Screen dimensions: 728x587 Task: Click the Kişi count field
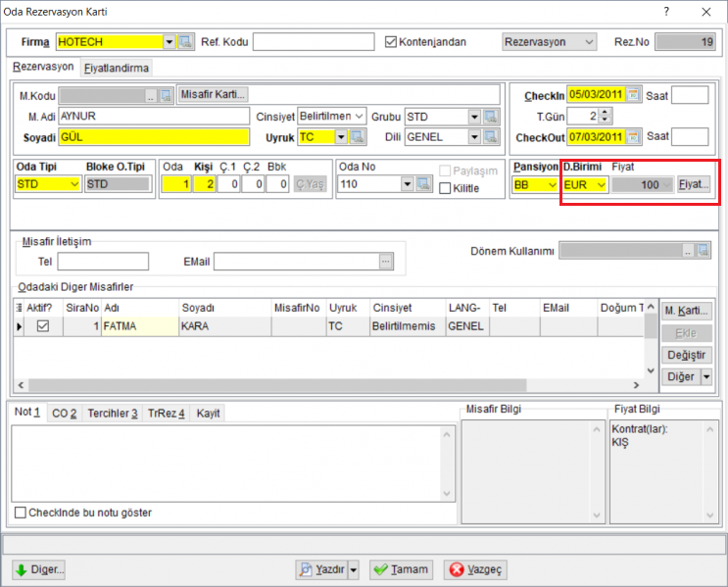(x=204, y=184)
